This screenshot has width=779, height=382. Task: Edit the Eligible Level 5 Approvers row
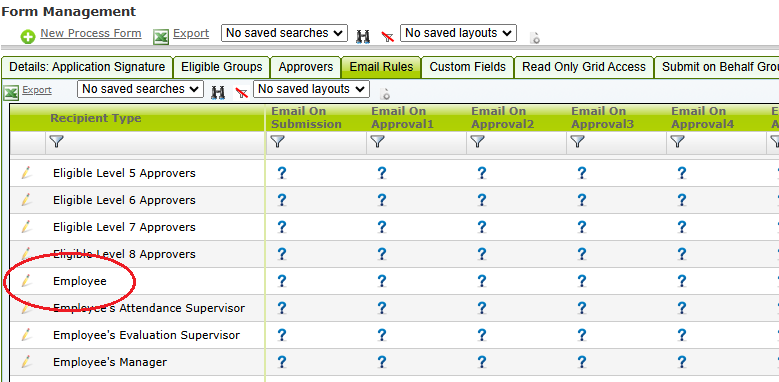coord(26,173)
